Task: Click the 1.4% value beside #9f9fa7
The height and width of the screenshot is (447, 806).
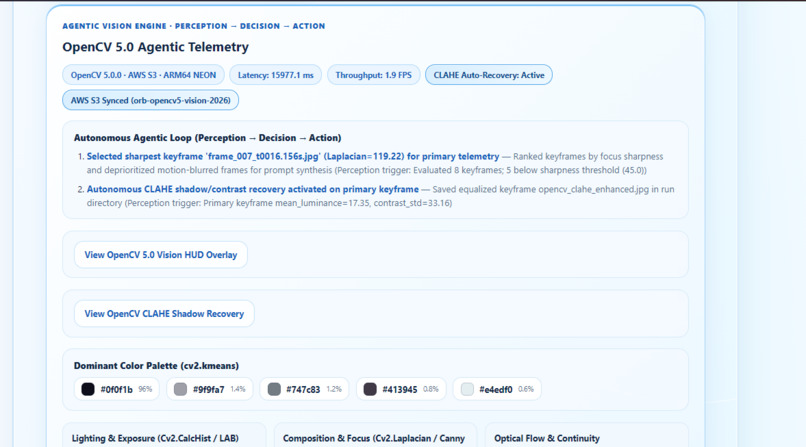Action: pyautogui.click(x=237, y=389)
